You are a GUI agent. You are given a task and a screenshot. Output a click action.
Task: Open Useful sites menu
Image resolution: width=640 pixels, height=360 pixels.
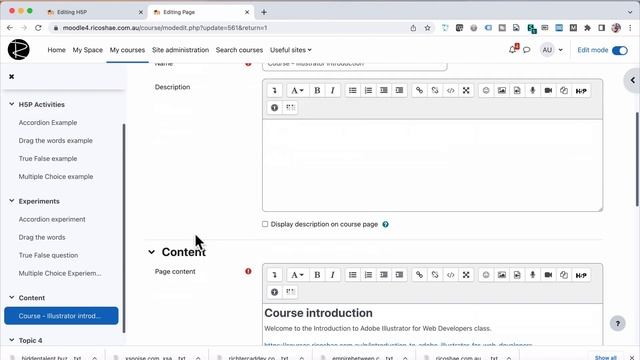(x=291, y=50)
